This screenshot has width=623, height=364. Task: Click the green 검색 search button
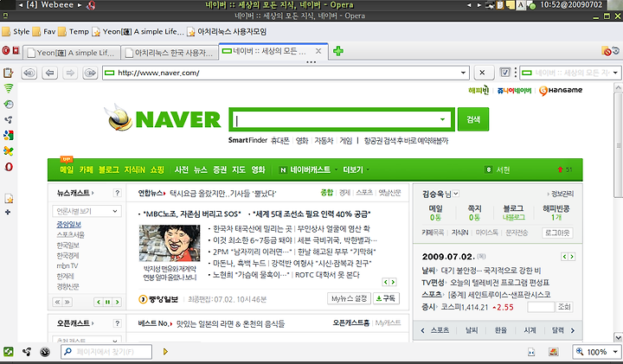[x=473, y=119]
